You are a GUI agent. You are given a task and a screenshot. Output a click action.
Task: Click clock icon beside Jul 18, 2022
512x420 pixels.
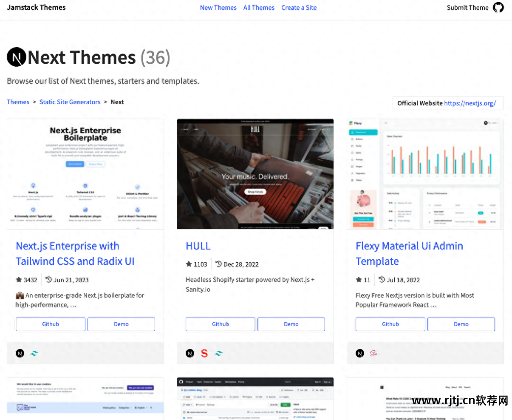382,279
